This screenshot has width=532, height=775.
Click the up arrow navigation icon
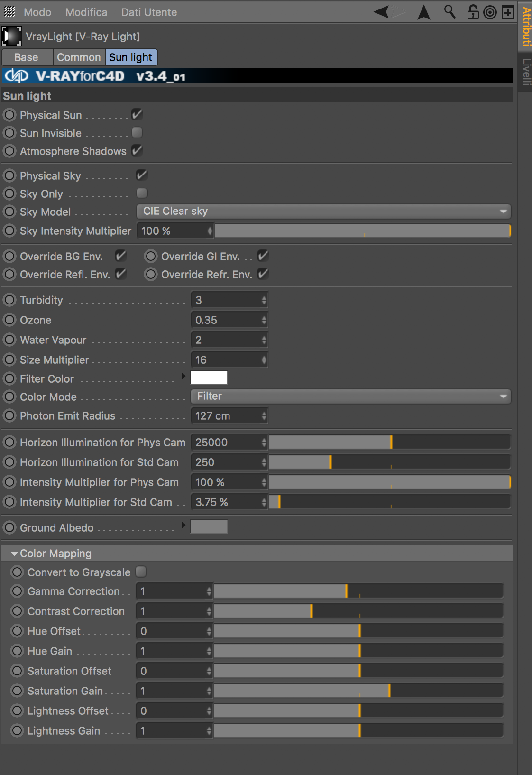point(423,12)
